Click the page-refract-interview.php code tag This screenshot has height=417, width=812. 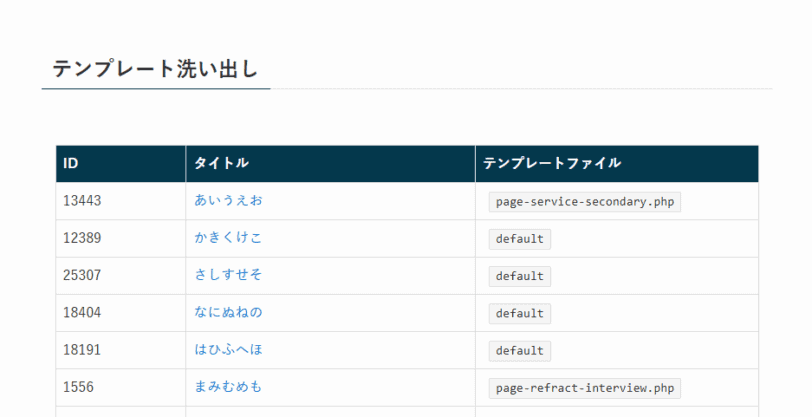click(x=585, y=389)
